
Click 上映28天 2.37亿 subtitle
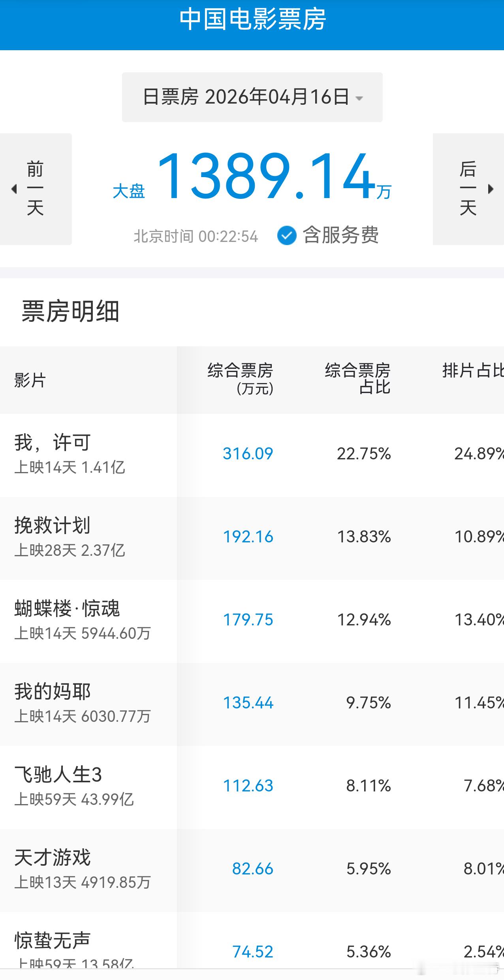coord(70,551)
